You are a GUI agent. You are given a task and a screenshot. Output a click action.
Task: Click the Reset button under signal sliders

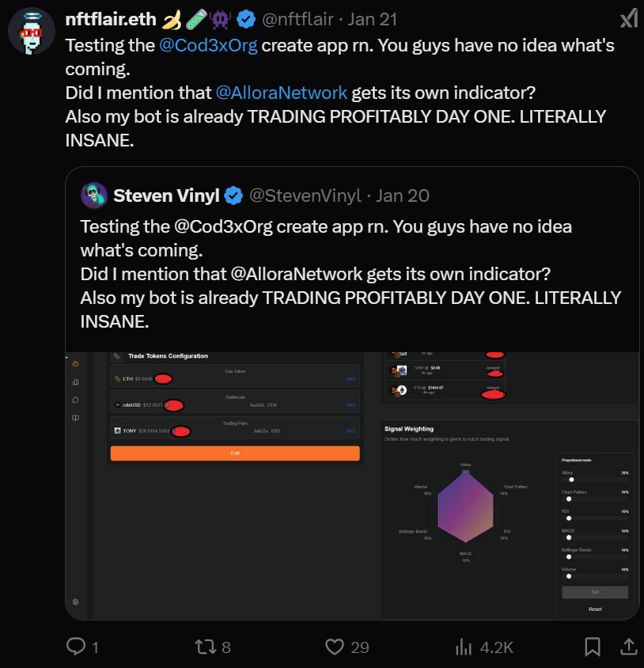click(x=595, y=609)
